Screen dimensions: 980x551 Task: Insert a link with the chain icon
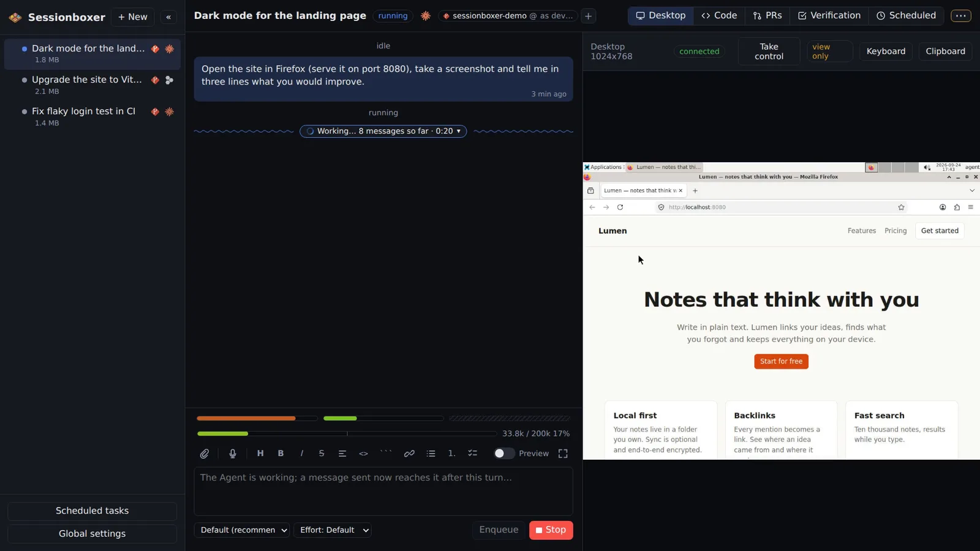(409, 454)
